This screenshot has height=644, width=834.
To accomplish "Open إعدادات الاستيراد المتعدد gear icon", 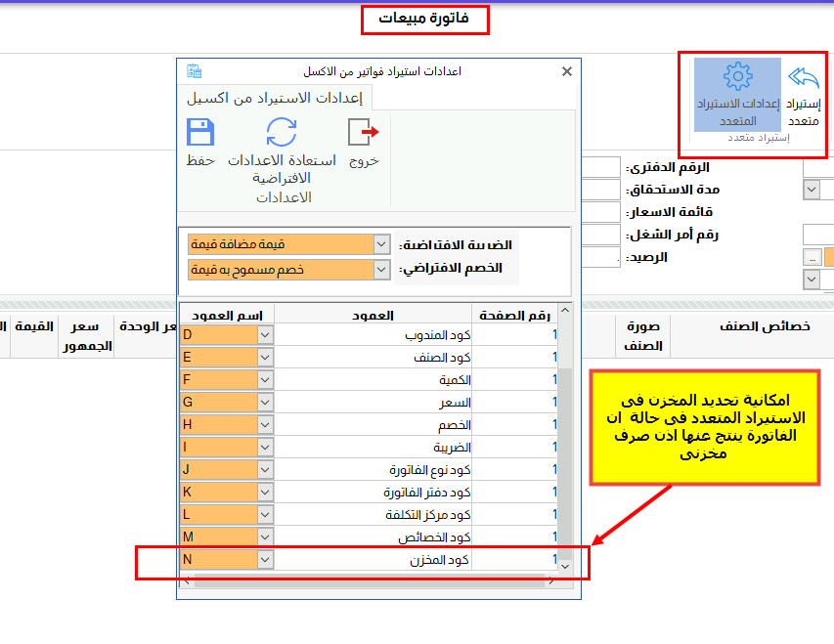I will click(x=738, y=76).
